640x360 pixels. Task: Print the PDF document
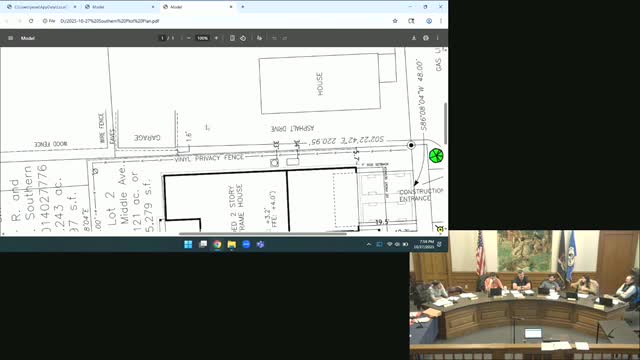click(x=426, y=38)
